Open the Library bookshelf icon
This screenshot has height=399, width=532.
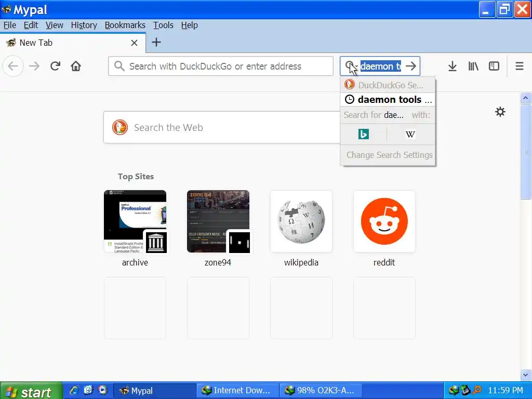(473, 66)
